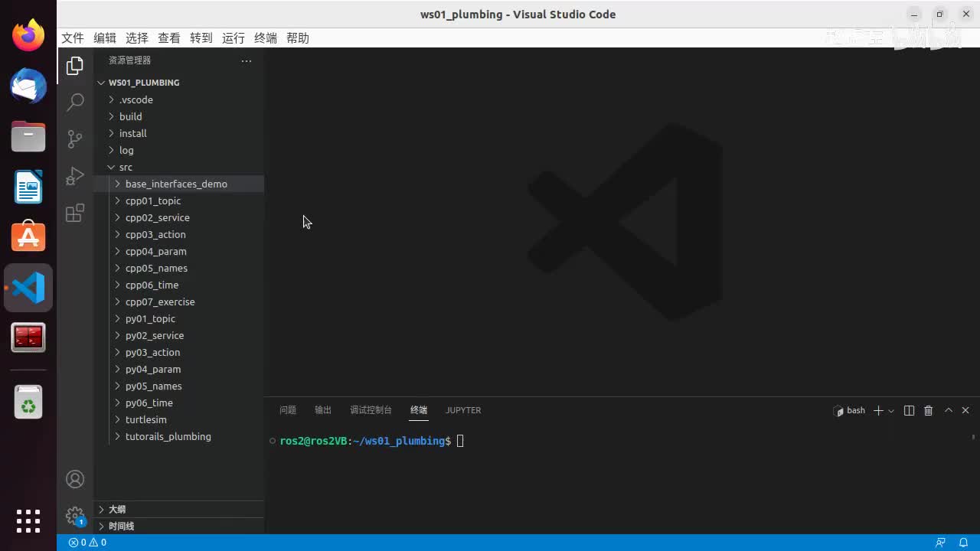Screen dimensions: 980x551
Task: Create a new terminal with plus icon
Action: point(879,411)
